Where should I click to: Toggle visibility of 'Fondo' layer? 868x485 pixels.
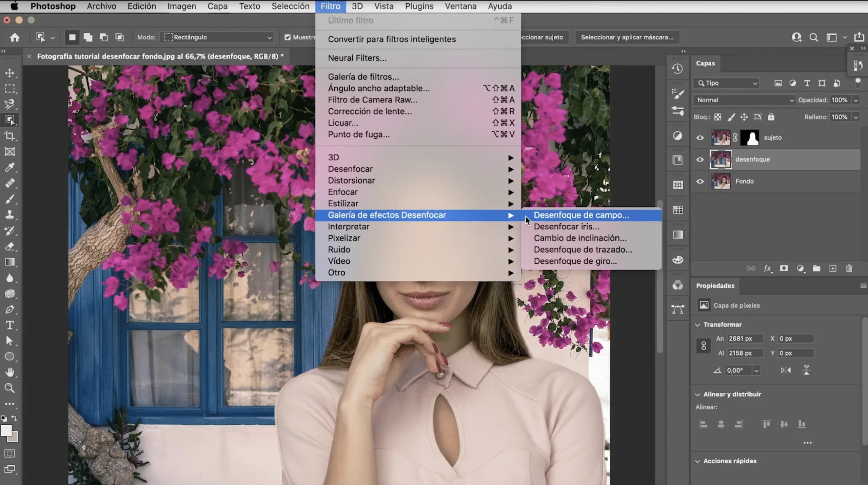(x=701, y=181)
